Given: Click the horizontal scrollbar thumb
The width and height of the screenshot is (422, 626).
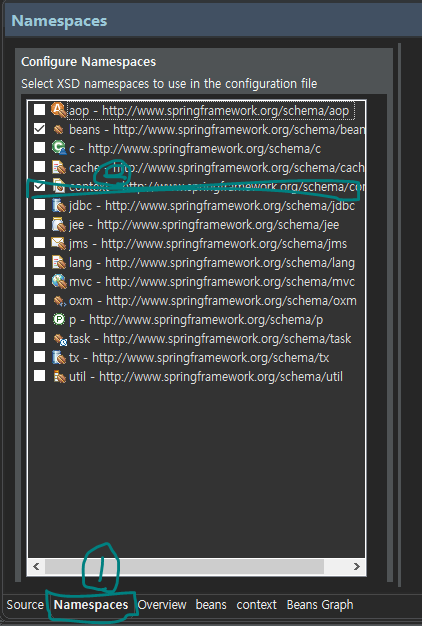Looking at the screenshot, I should 184,566.
